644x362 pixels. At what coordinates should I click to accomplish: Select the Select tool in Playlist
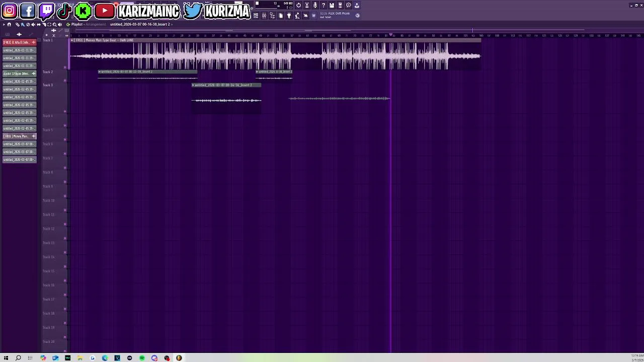pos(49,24)
